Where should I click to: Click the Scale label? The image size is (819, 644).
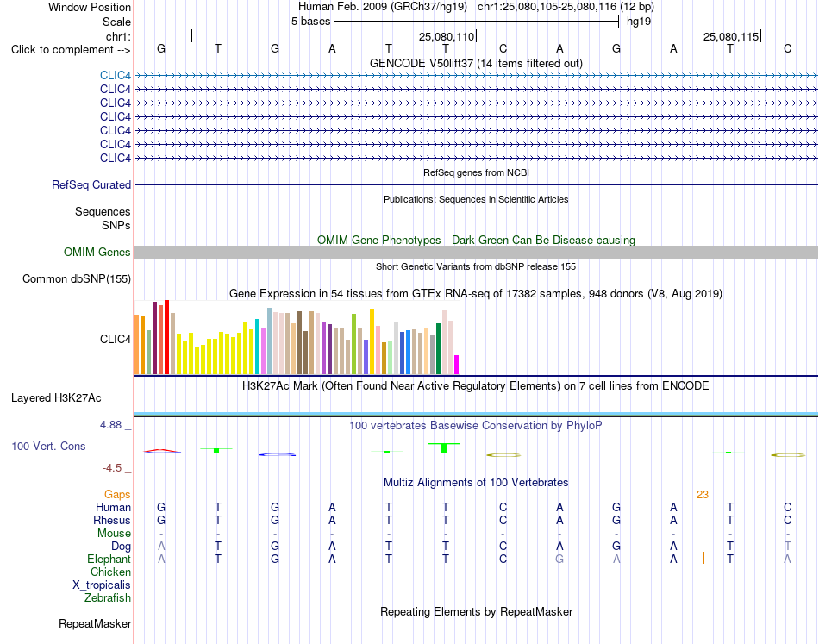[x=116, y=22]
